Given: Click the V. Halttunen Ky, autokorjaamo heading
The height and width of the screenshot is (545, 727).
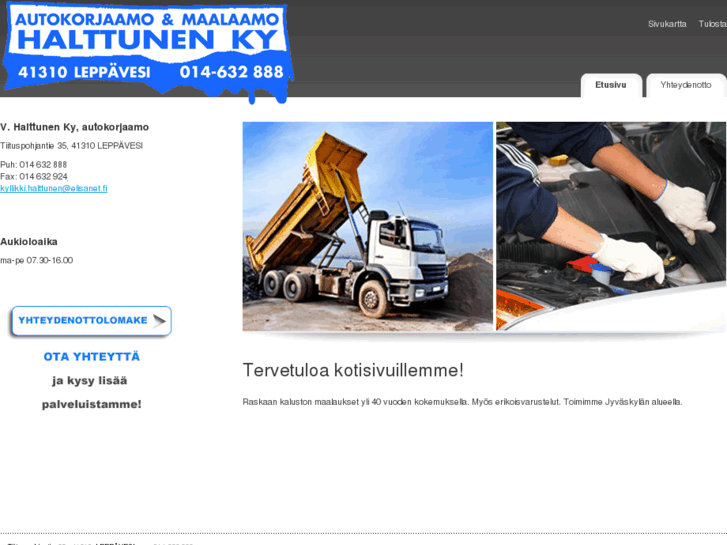Looking at the screenshot, I should pyautogui.click(x=75, y=127).
